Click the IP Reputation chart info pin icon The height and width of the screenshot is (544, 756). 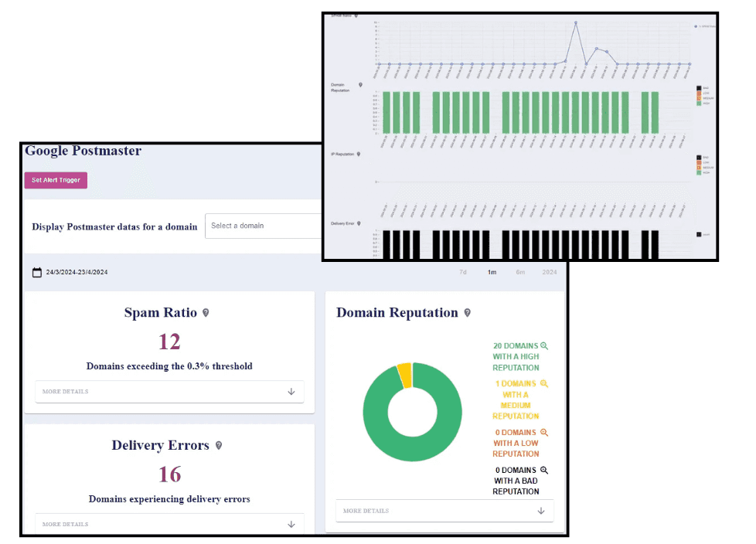(358, 155)
